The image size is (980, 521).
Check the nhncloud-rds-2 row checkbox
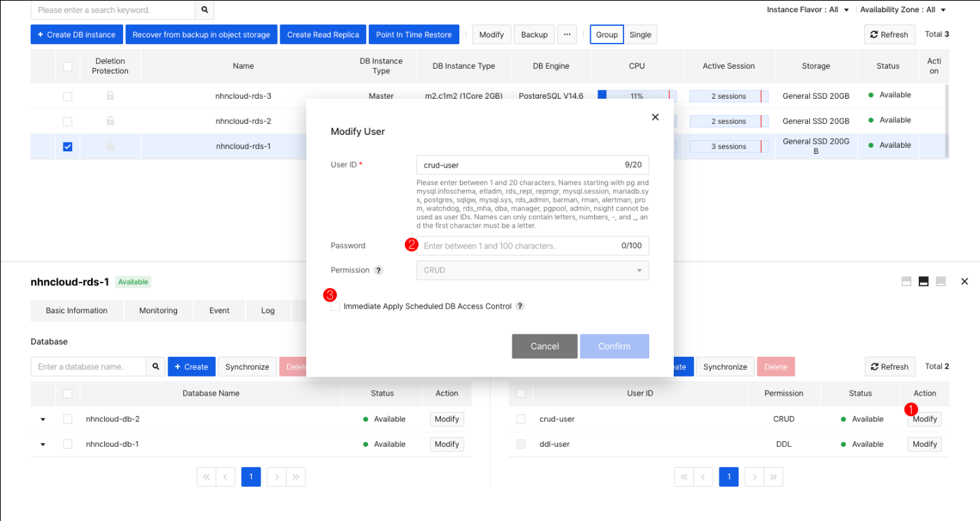[x=67, y=121]
